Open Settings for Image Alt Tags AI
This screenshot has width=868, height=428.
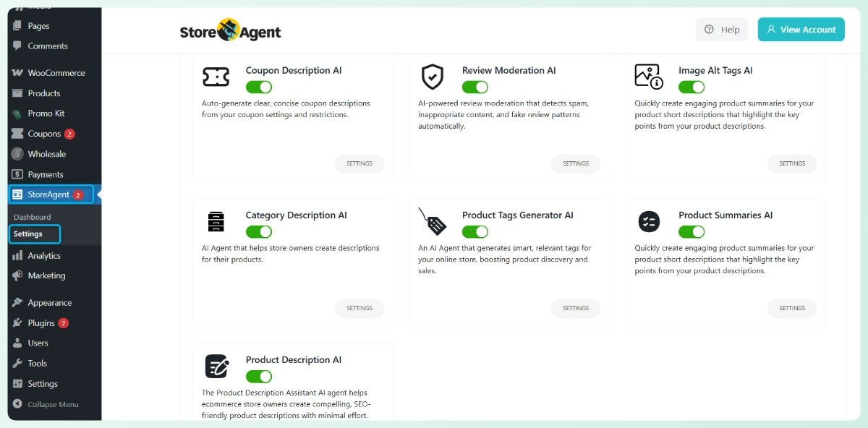click(792, 163)
